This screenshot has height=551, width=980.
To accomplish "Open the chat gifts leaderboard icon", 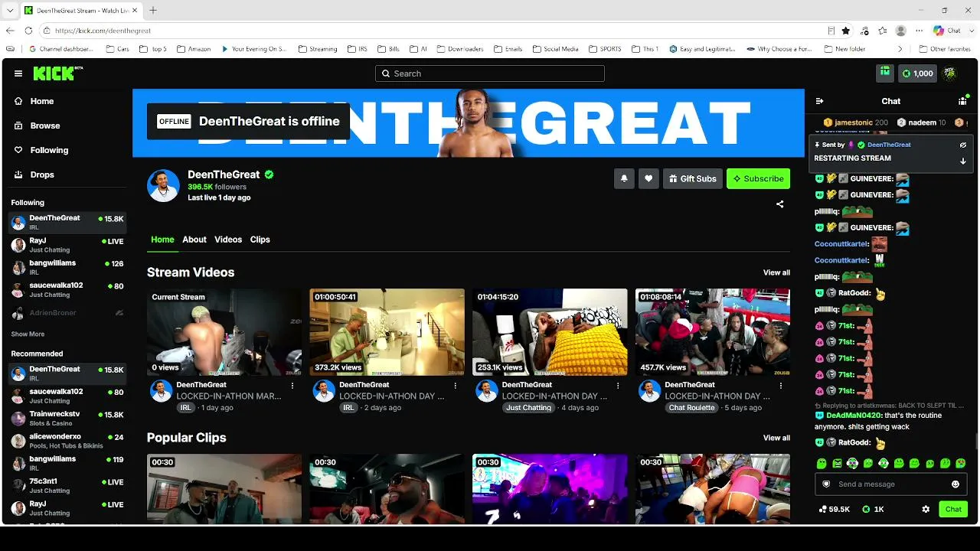I will [x=962, y=101].
